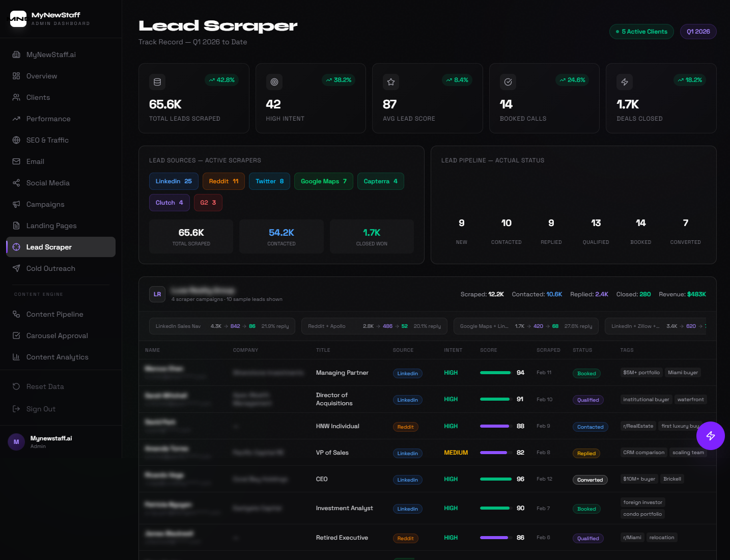
Task: Click the database icon on Total Leads card
Action: pyautogui.click(x=157, y=82)
